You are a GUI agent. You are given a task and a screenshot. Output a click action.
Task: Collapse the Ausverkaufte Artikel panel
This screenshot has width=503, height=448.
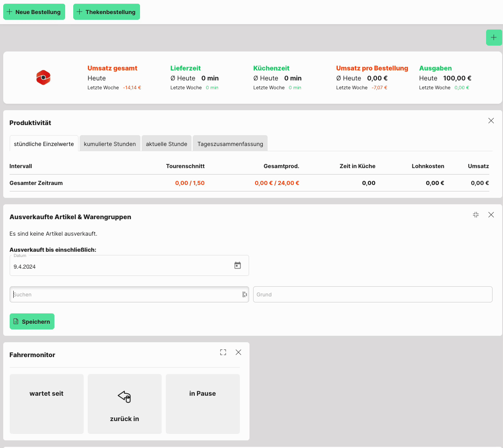point(476,215)
